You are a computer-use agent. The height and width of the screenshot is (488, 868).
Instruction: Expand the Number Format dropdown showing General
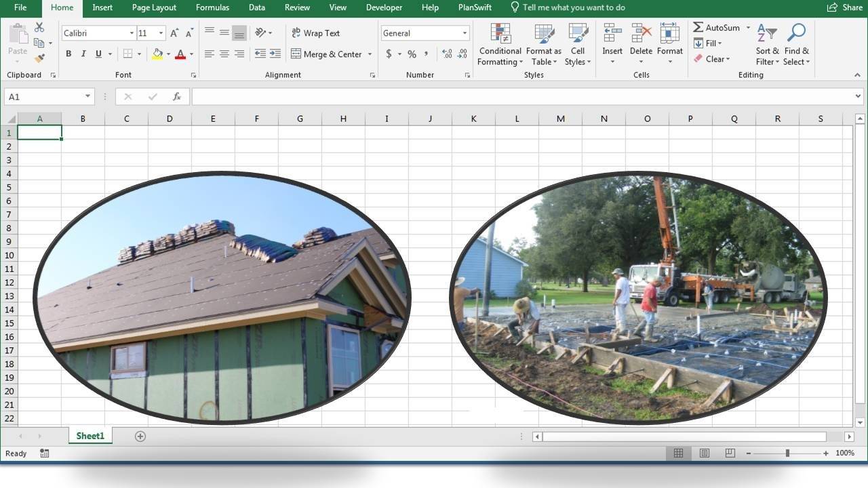[x=464, y=33]
